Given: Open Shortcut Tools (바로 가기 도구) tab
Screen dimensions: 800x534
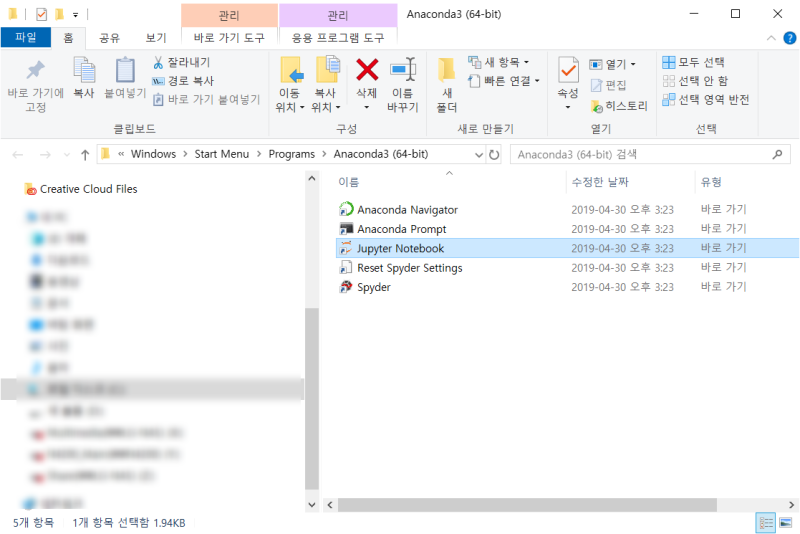Looking at the screenshot, I should pyautogui.click(x=229, y=38).
